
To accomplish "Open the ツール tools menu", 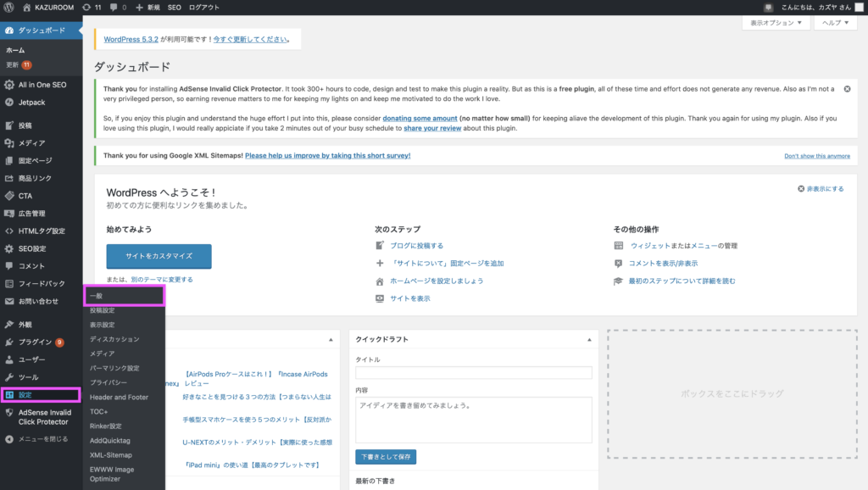I will 42,377.
